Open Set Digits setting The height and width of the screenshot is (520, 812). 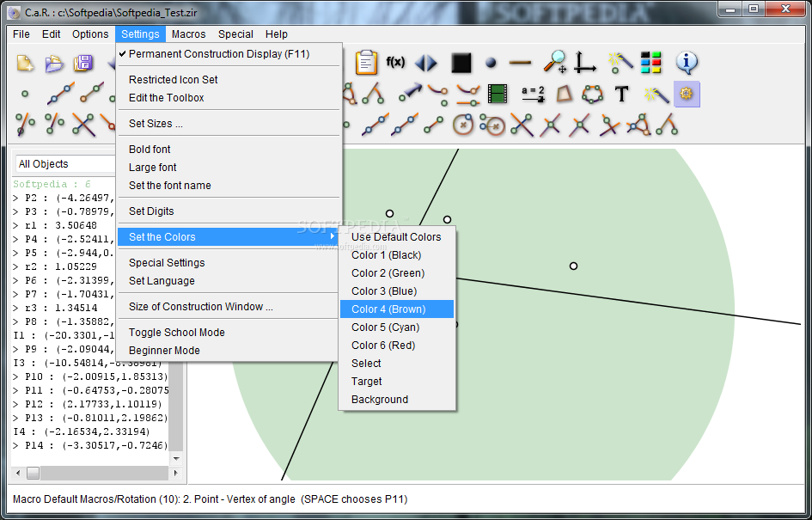[x=229, y=211]
